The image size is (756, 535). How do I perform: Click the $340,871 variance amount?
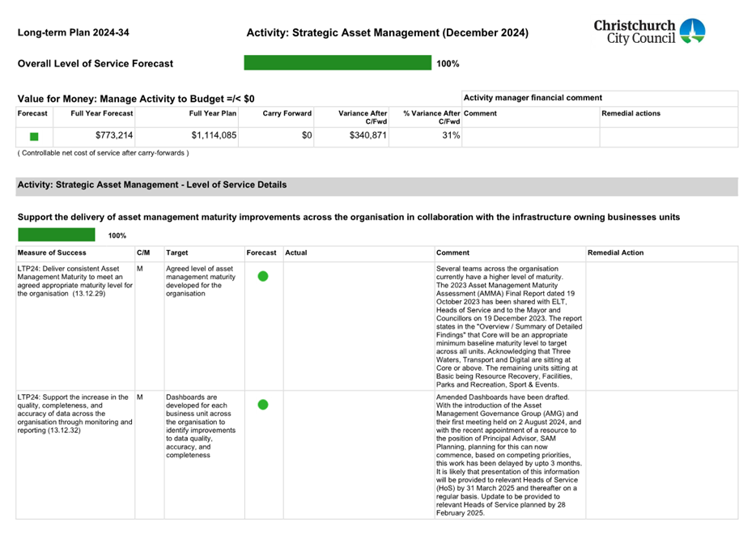(x=363, y=136)
